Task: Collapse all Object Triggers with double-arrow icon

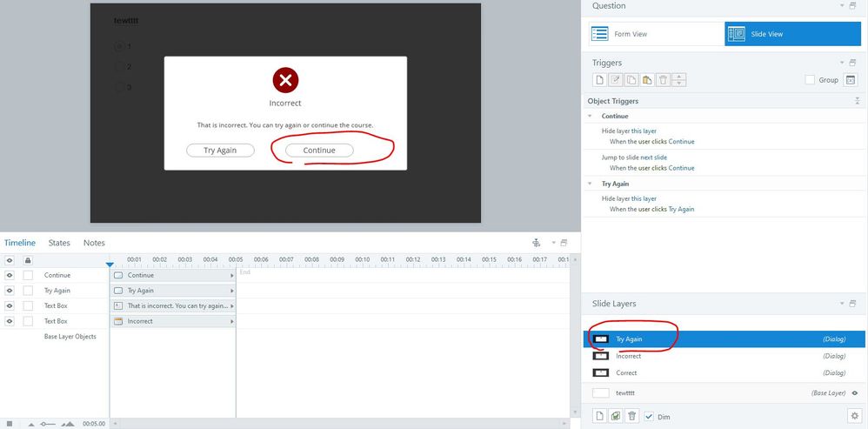Action: tap(857, 101)
